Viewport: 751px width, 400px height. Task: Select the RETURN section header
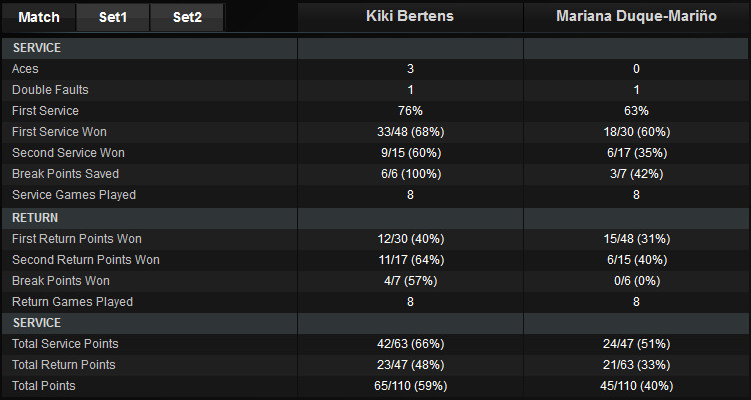(34, 216)
